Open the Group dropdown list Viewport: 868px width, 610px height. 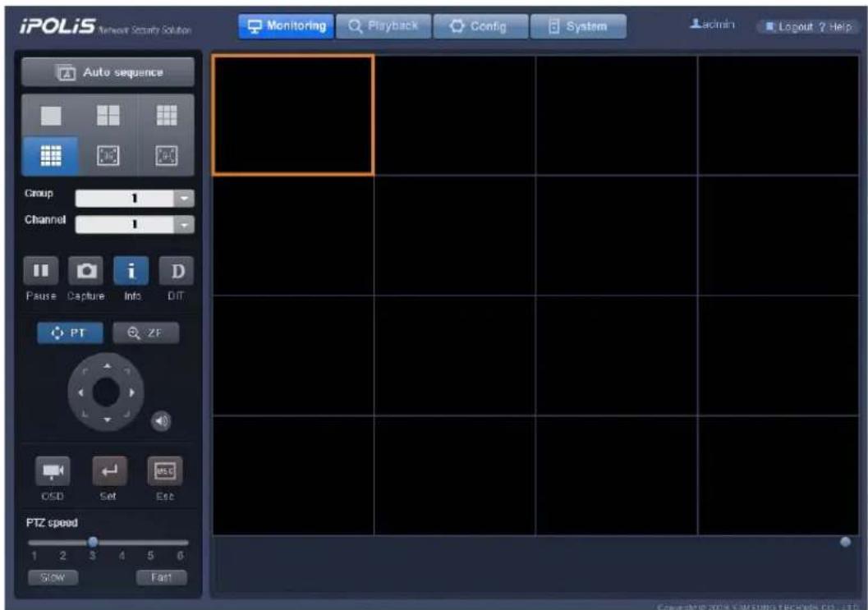pos(184,198)
